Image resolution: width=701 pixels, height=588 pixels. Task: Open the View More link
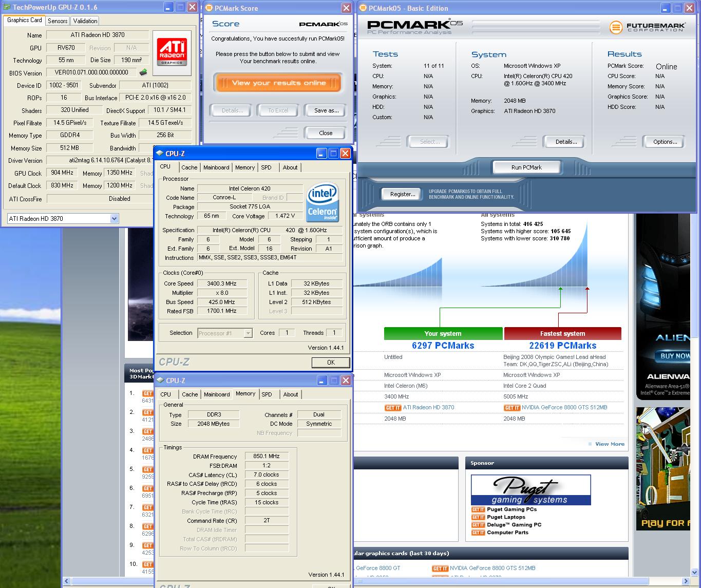tap(610, 444)
